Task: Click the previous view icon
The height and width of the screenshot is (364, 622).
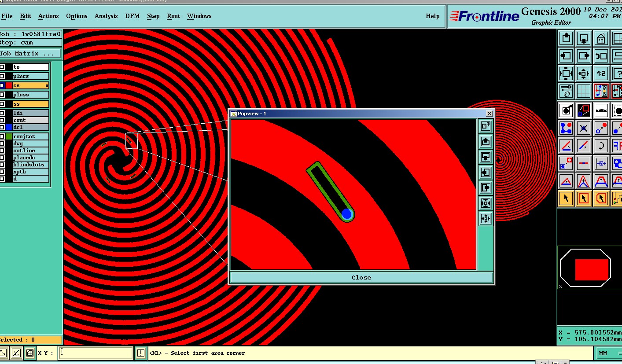Action: [x=601, y=56]
